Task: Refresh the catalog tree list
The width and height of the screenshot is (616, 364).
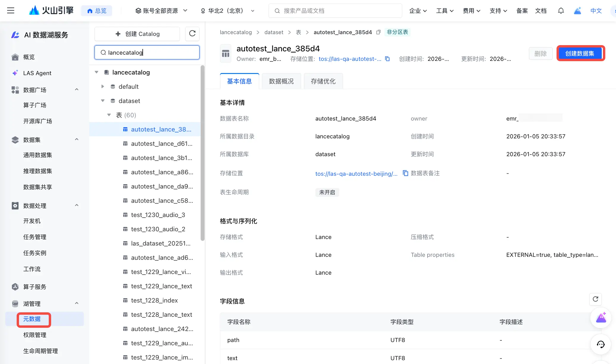Action: pos(192,34)
